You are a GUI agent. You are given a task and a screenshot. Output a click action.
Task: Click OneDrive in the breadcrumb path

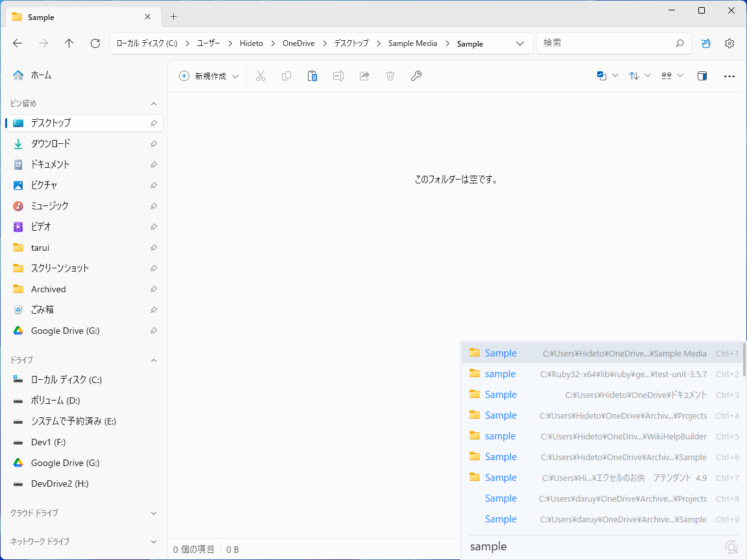pos(298,43)
